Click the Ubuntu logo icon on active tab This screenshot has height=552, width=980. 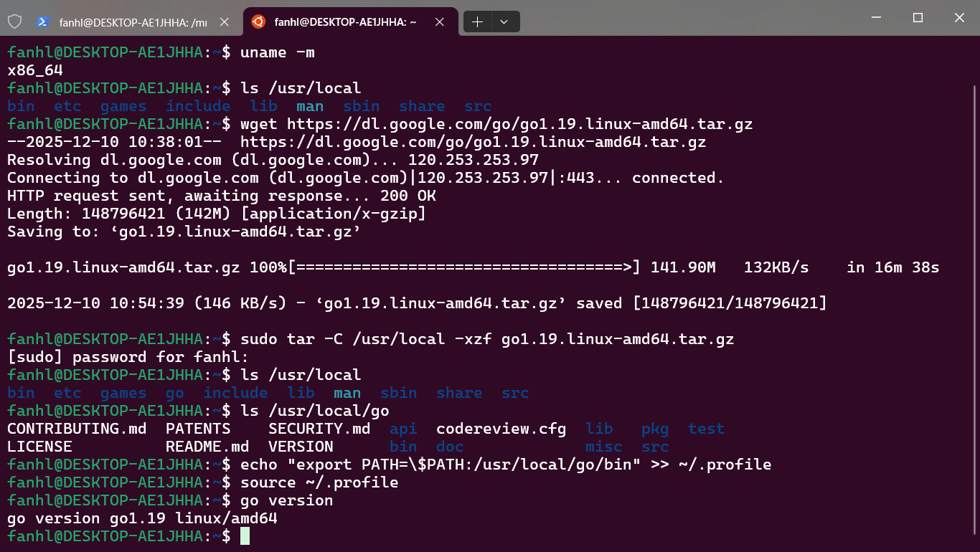pos(258,22)
